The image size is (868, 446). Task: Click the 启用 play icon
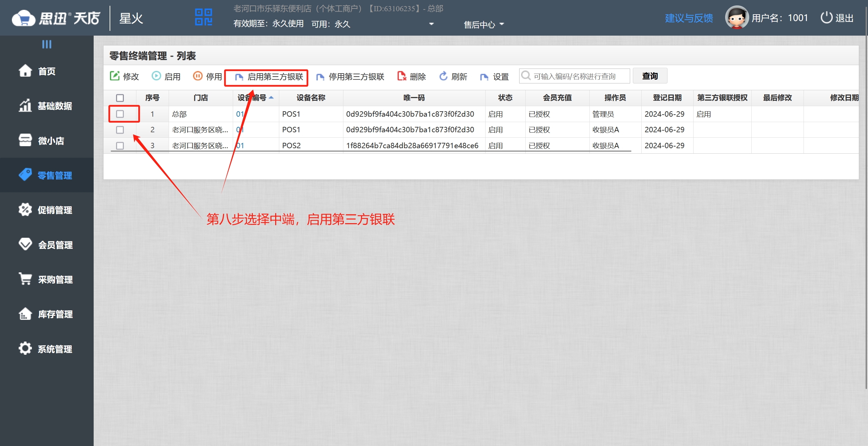point(156,76)
